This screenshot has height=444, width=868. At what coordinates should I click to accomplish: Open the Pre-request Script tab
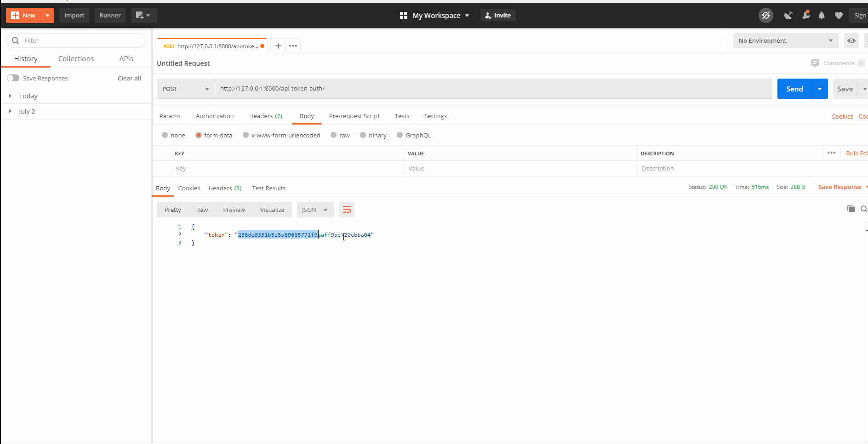(x=354, y=116)
